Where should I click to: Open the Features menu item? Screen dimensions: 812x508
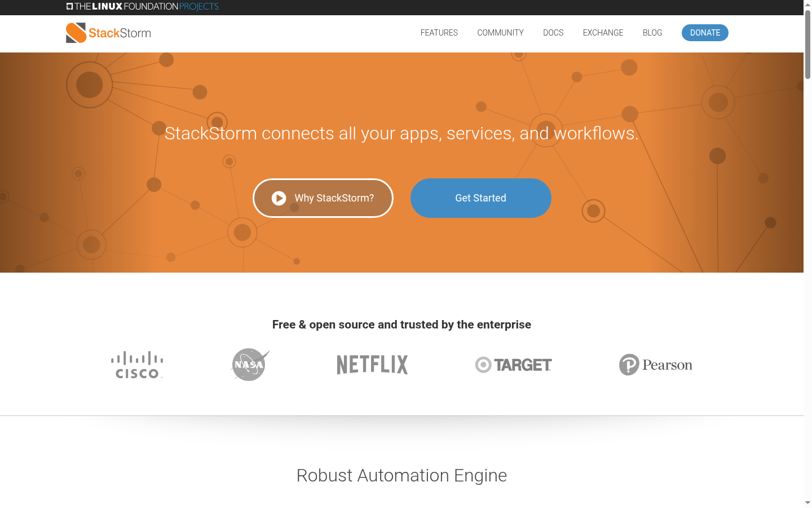439,33
